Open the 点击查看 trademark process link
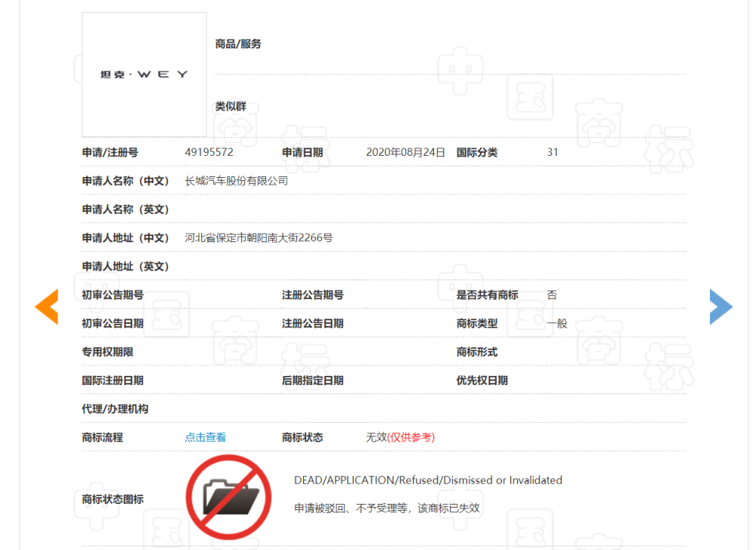This screenshot has width=756, height=550. pos(206,437)
